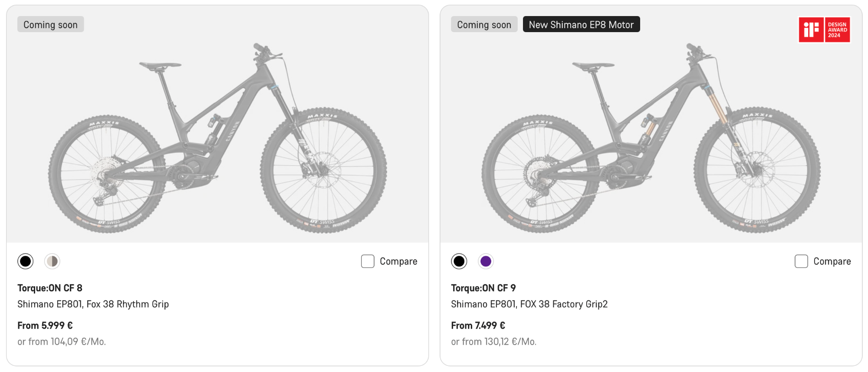The width and height of the screenshot is (868, 372).
Task: Click the Torque:ON CF 9 bike image
Action: [651, 139]
